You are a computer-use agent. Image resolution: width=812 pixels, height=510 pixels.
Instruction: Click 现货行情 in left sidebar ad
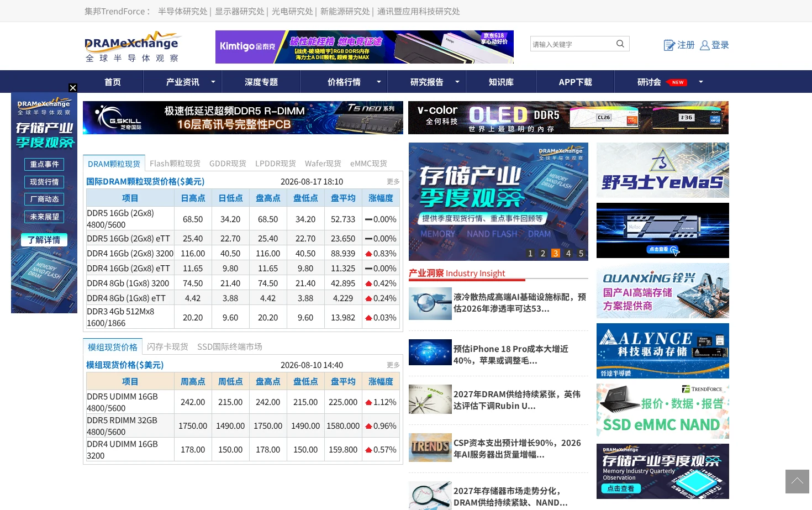44,182
